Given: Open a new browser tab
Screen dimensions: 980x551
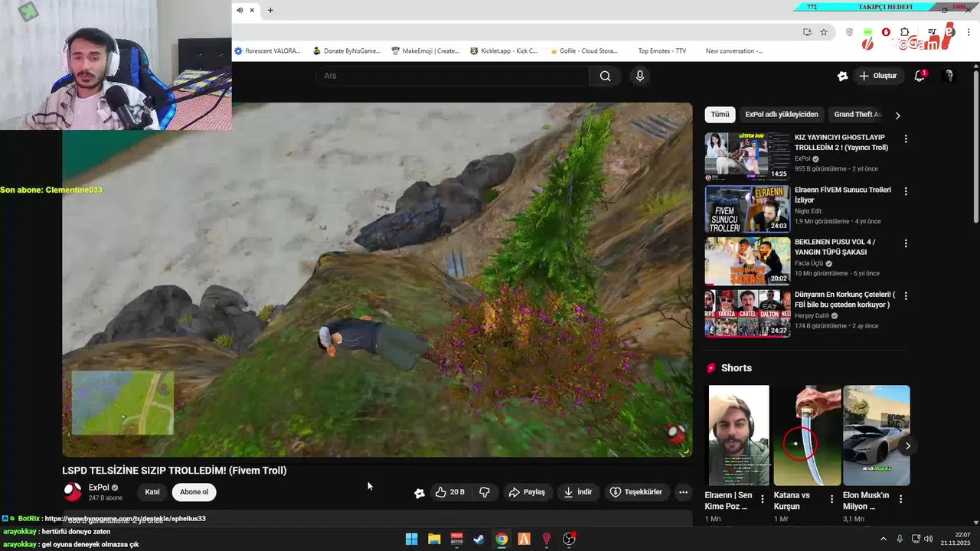Looking at the screenshot, I should (270, 10).
